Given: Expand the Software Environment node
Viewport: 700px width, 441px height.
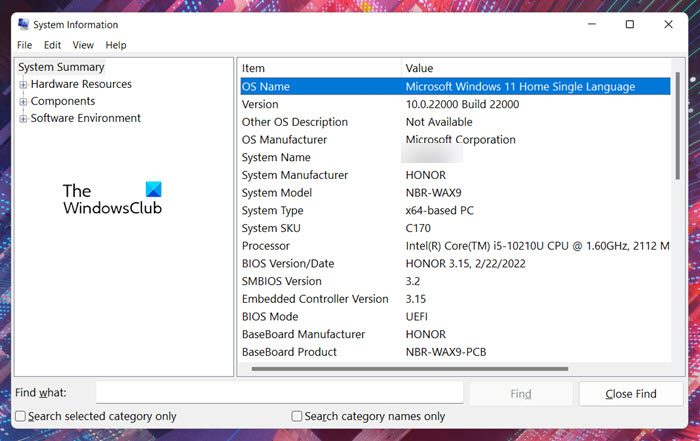Looking at the screenshot, I should coord(23,119).
